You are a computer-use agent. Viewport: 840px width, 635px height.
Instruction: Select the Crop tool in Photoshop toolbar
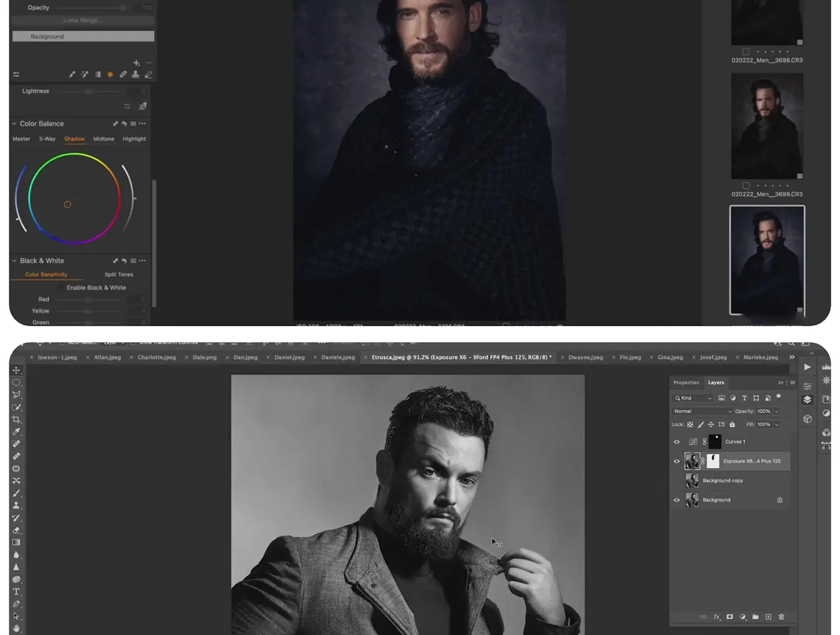pyautogui.click(x=16, y=419)
